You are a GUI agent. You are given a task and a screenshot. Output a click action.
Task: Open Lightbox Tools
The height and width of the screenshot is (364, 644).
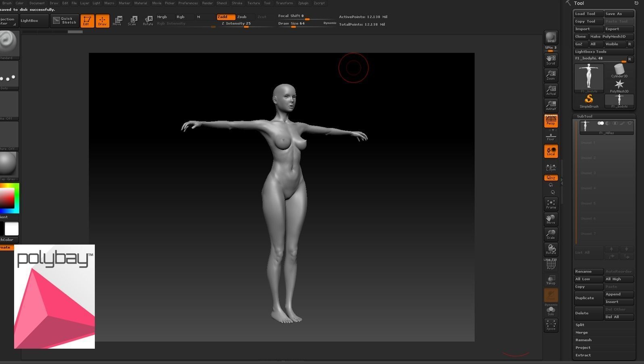604,52
